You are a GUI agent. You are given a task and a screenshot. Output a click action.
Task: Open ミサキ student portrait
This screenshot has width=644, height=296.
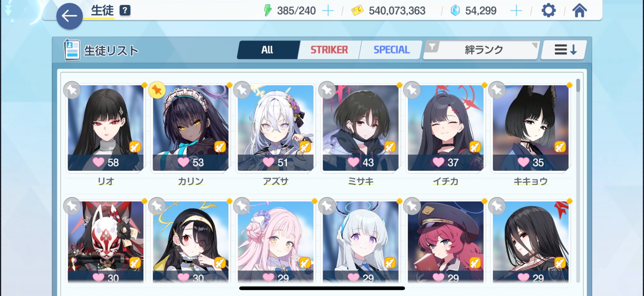(361, 128)
